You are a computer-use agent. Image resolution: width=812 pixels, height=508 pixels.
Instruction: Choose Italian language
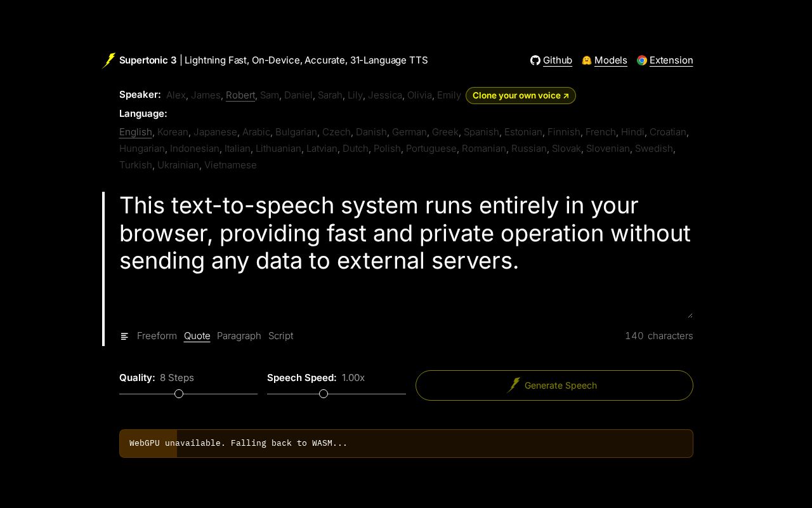click(x=237, y=149)
